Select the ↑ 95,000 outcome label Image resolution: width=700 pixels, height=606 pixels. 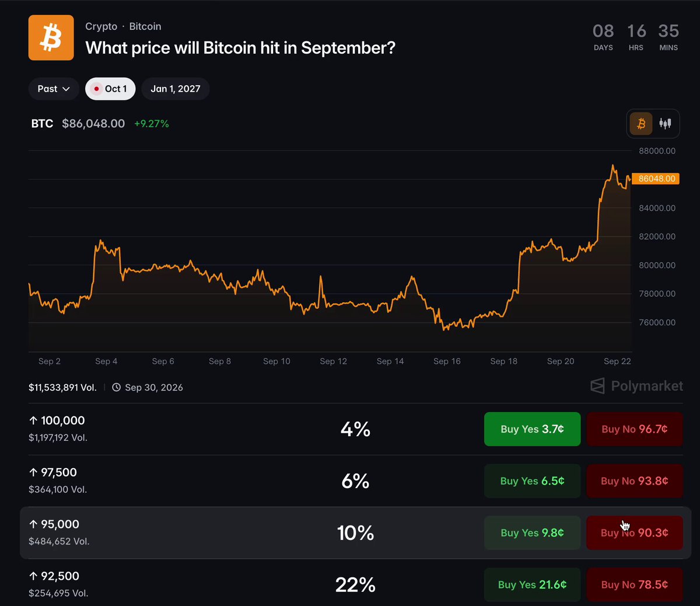click(54, 524)
